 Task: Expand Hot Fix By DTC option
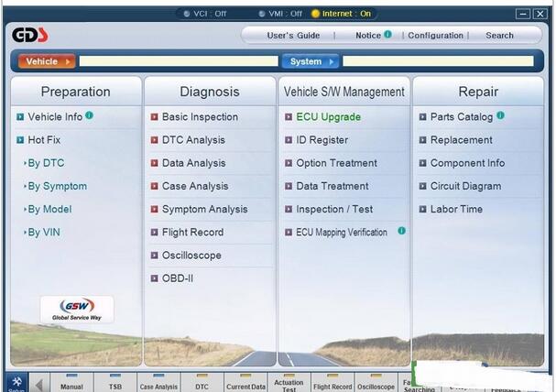(46, 163)
